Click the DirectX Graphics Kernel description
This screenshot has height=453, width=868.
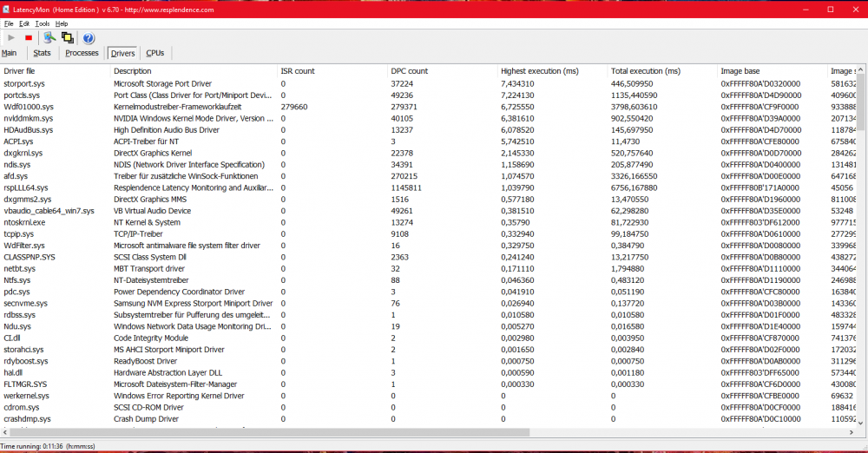[x=153, y=153]
